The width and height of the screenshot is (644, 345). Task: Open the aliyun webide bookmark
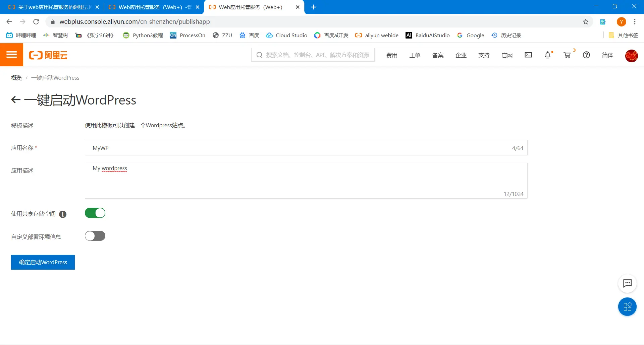tap(377, 35)
